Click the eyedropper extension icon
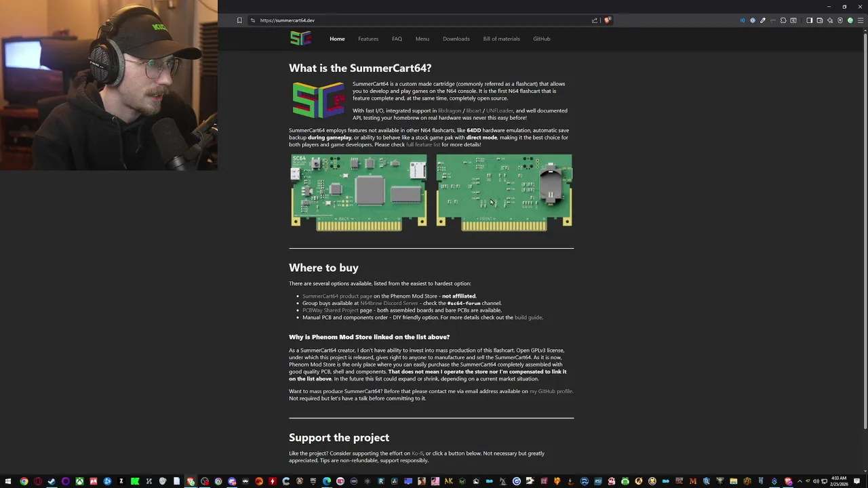 coord(763,20)
